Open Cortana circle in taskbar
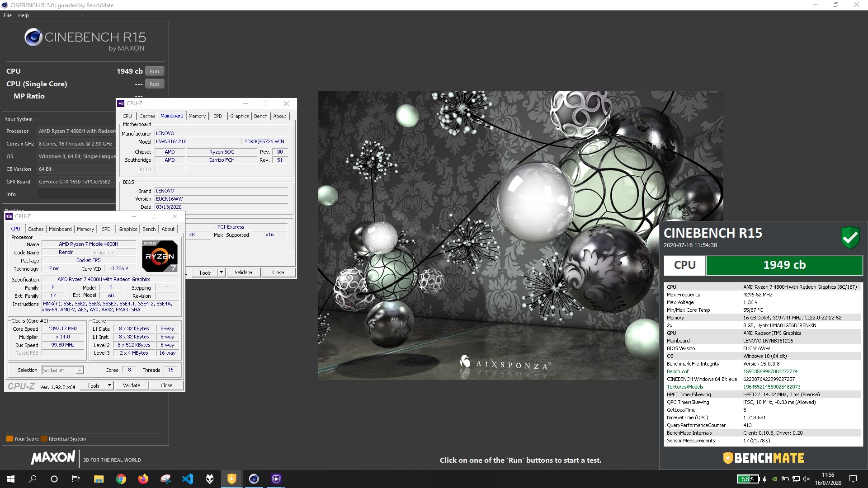 pyautogui.click(x=54, y=479)
